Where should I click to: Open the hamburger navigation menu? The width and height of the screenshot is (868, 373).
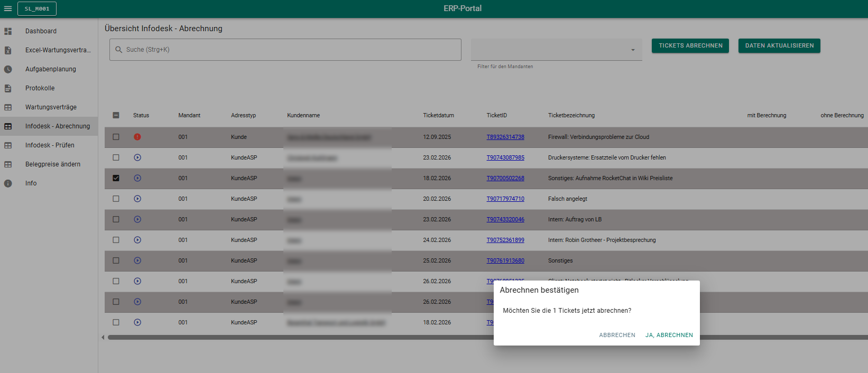(8, 8)
